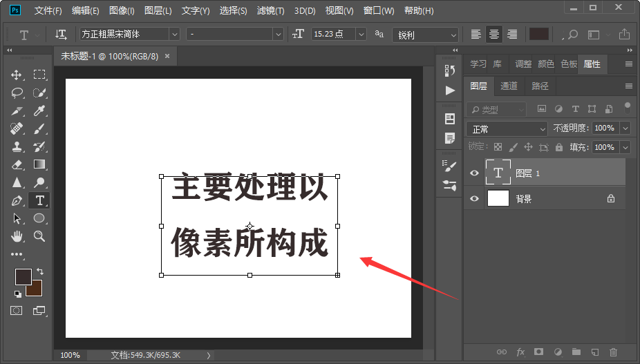Open the font style dropdown

pyautogui.click(x=235, y=35)
